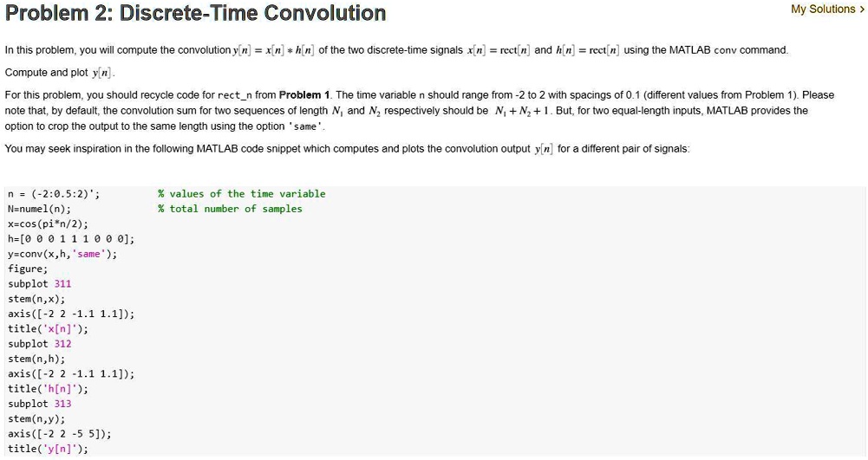Click the y=conv(x,h,'same') code line
Image resolution: width=868 pixels, height=460 pixels.
62,254
